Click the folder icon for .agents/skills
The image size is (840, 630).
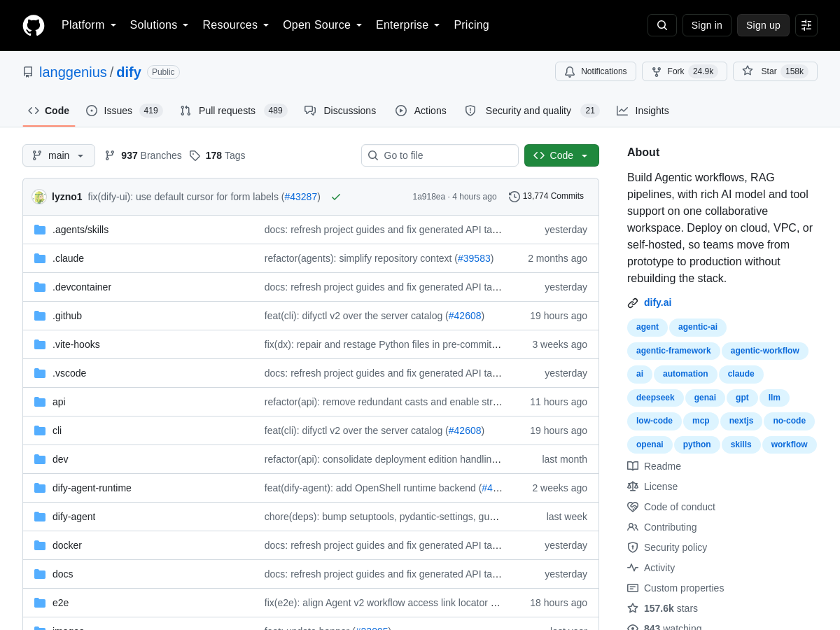(40, 230)
